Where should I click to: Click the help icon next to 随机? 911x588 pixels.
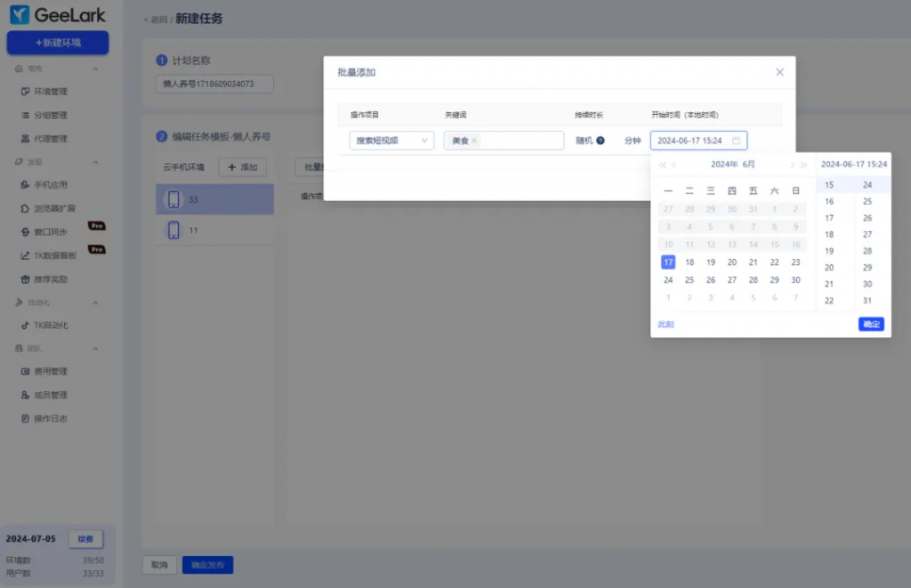pyautogui.click(x=601, y=141)
